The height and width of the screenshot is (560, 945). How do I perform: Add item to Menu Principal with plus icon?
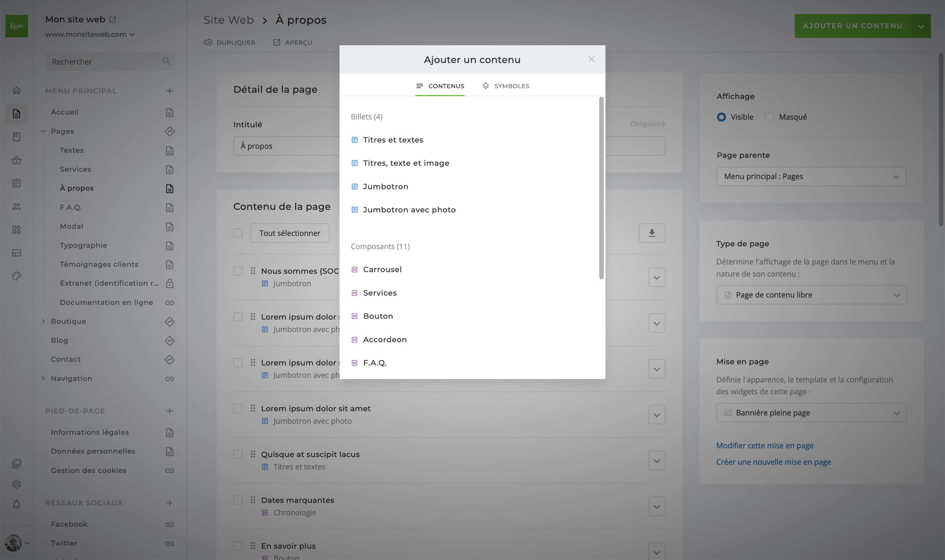tap(169, 91)
